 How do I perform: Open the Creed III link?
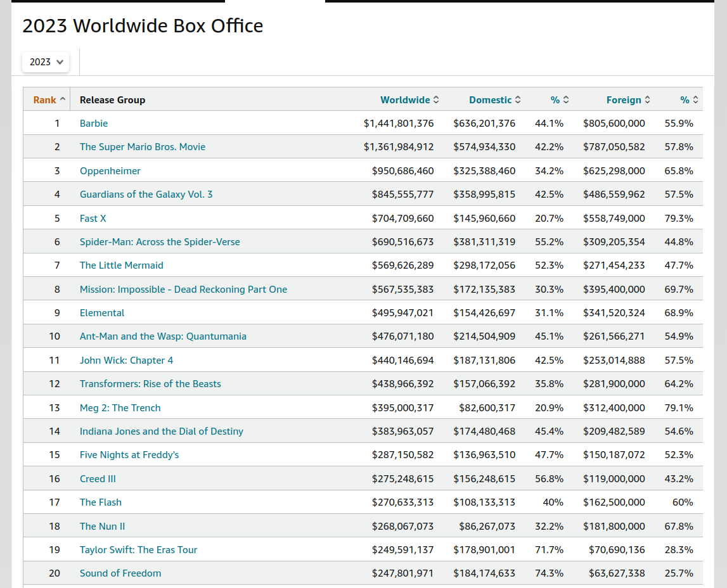point(98,478)
